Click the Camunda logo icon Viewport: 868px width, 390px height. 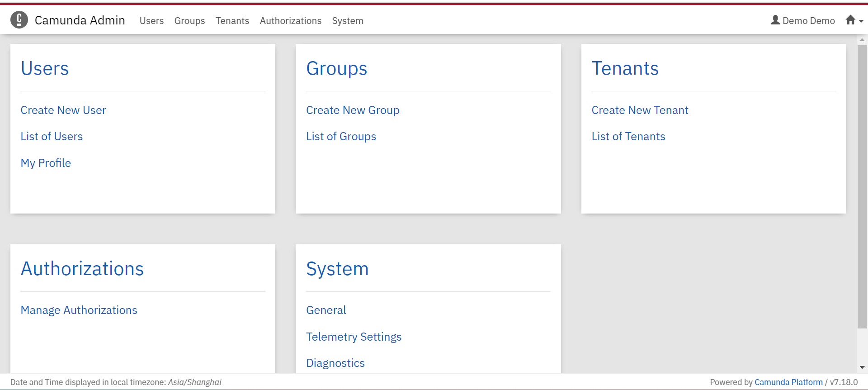[x=19, y=20]
